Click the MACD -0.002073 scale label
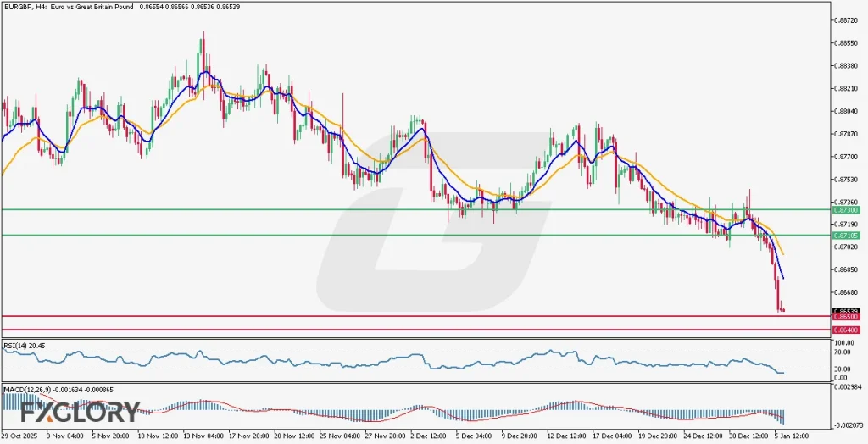This screenshot has width=868, height=444. click(x=848, y=424)
